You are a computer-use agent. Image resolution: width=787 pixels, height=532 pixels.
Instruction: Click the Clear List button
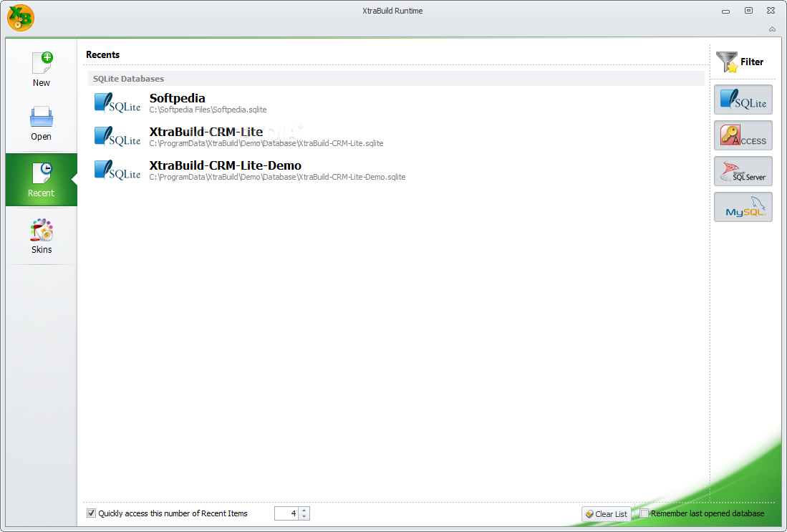tap(607, 514)
